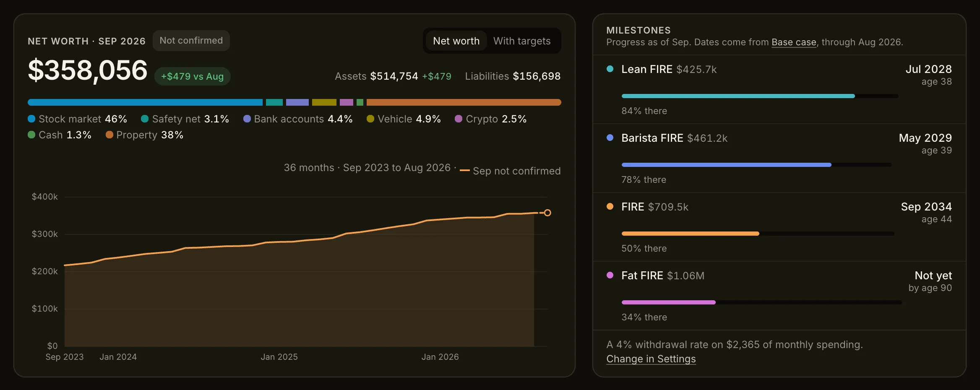Click the Sep 2034 milestone date

click(x=926, y=207)
